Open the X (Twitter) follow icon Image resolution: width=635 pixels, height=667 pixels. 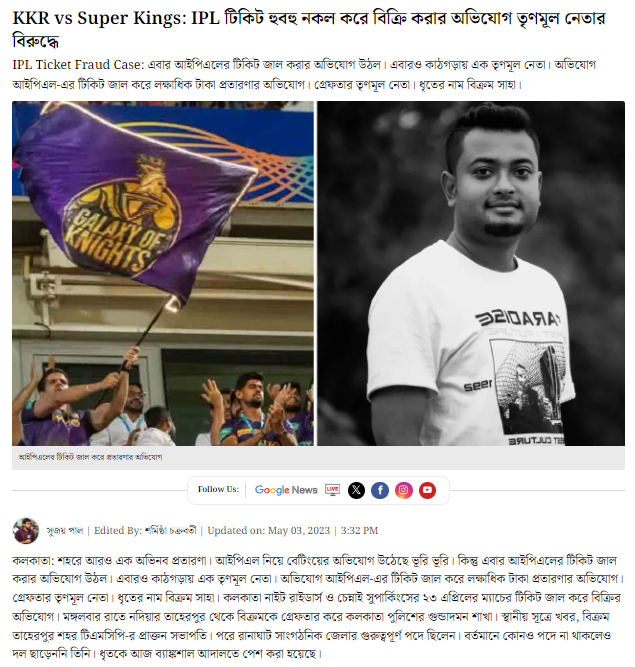(x=356, y=490)
